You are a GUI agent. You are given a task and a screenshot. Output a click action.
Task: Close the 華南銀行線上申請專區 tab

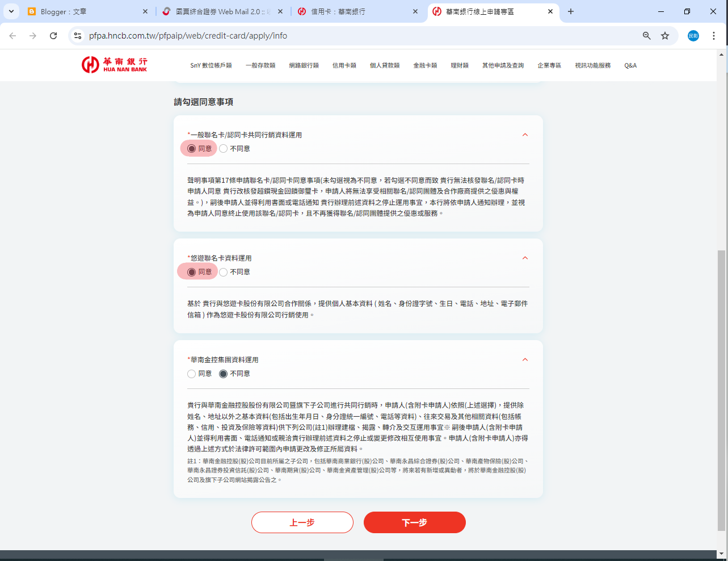coord(550,11)
